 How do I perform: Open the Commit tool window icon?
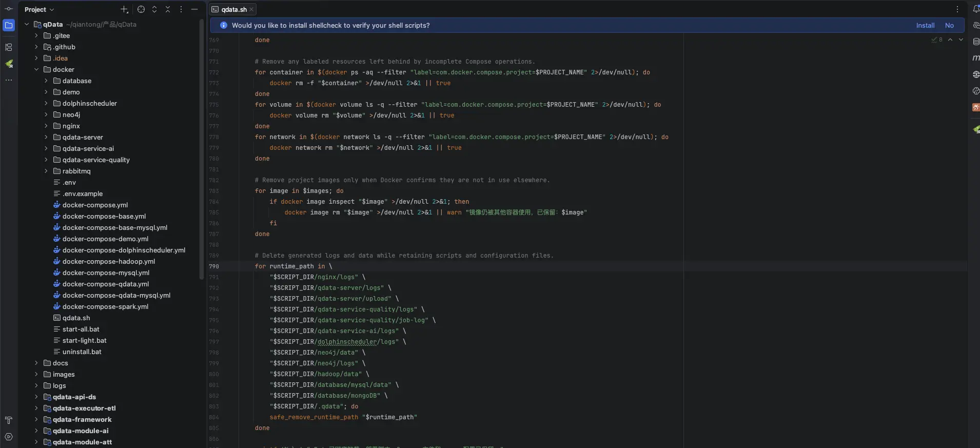click(x=9, y=9)
